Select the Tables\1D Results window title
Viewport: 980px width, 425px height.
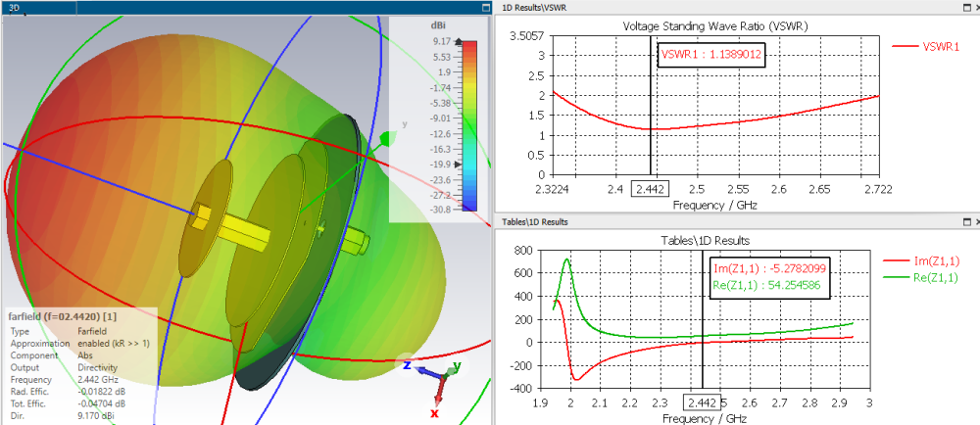[535, 221]
